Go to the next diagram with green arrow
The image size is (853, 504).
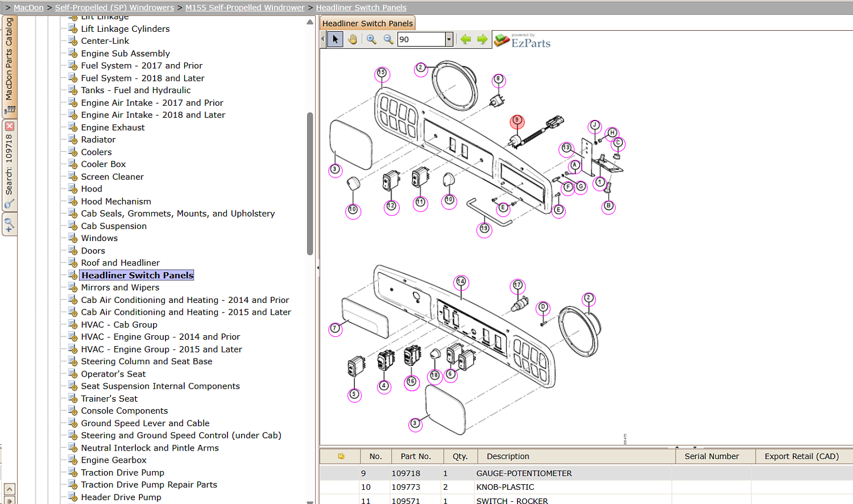pyautogui.click(x=482, y=39)
